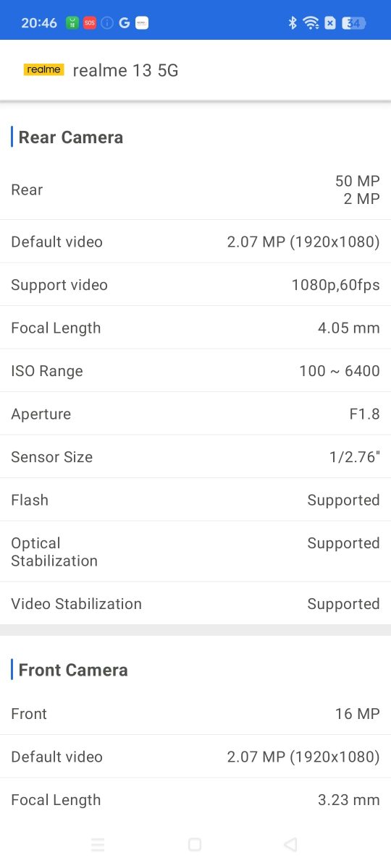
Task: Tap the Video Stabilization Supported row
Action: pos(195,604)
